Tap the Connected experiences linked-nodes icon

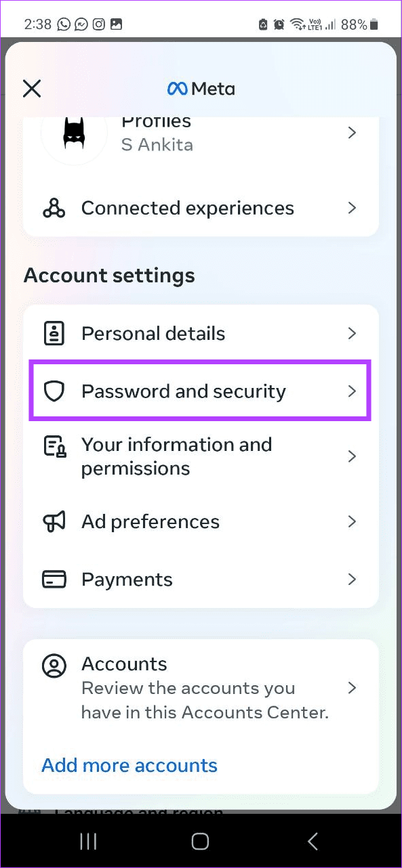click(x=54, y=208)
